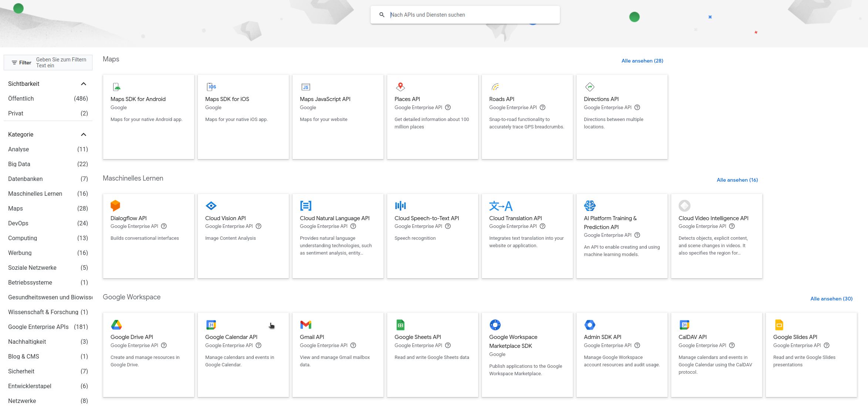Select the Big Data category
The image size is (868, 410).
tap(48, 164)
